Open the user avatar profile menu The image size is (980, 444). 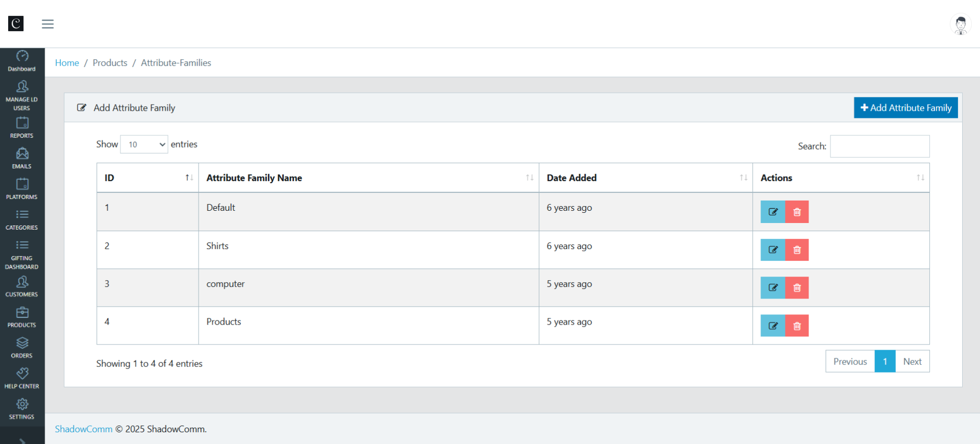pos(960,24)
